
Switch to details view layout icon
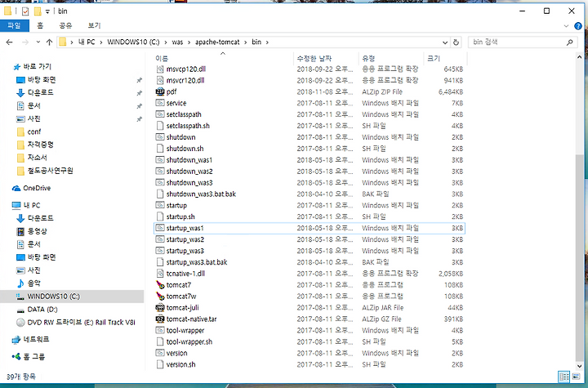[564, 377]
